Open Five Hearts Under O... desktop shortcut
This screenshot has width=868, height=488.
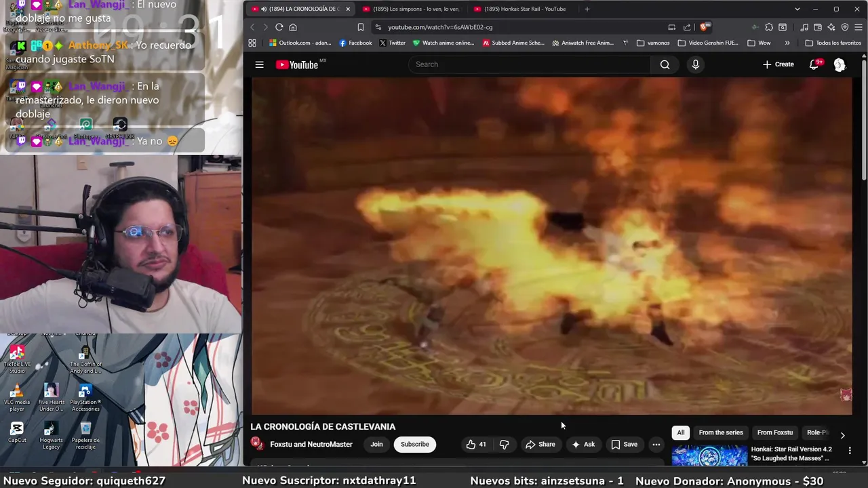pyautogui.click(x=52, y=398)
